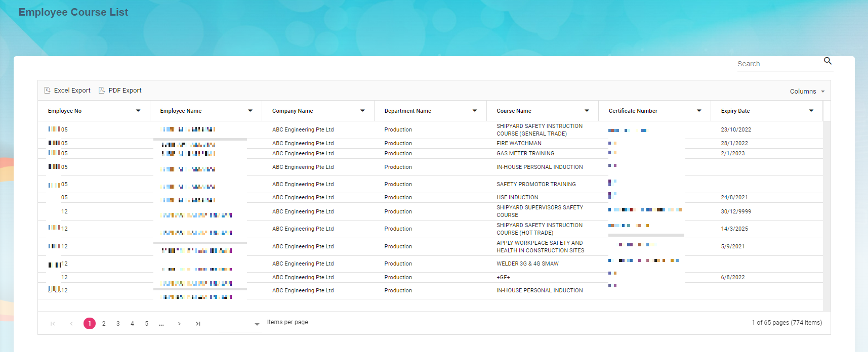Image resolution: width=868 pixels, height=352 pixels.
Task: Click the table's vertical scrollbar
Action: pos(826,212)
